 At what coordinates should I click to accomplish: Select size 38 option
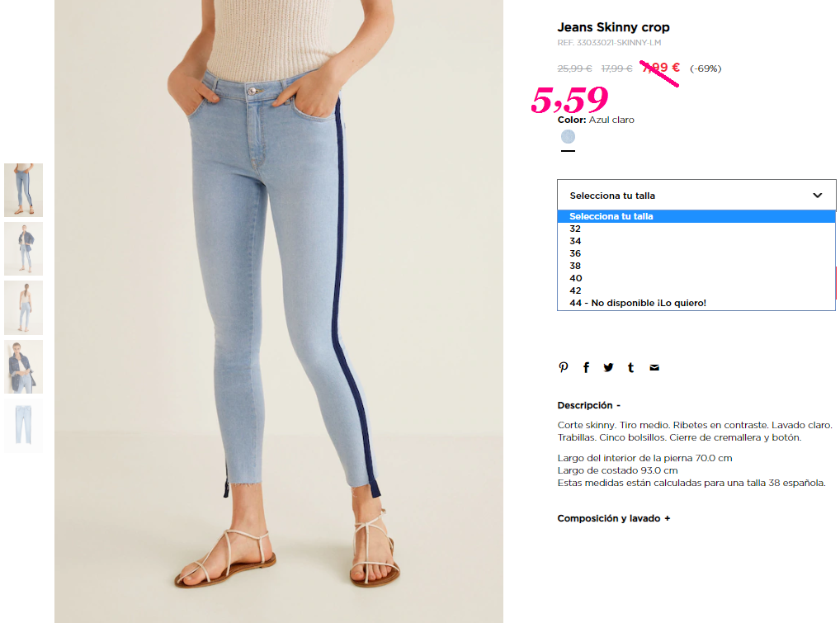click(x=696, y=266)
